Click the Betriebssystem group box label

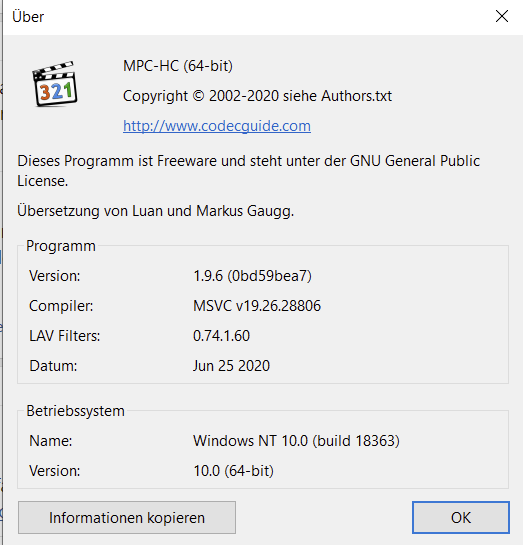click(75, 411)
